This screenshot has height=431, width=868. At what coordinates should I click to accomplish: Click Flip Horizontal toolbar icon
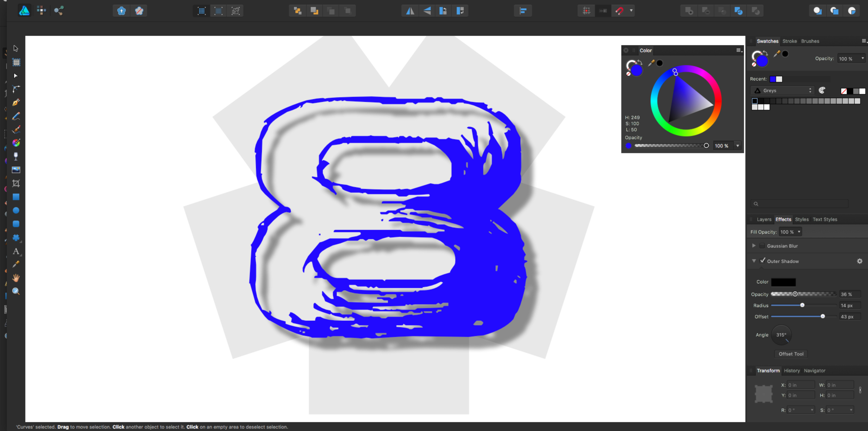[410, 11]
